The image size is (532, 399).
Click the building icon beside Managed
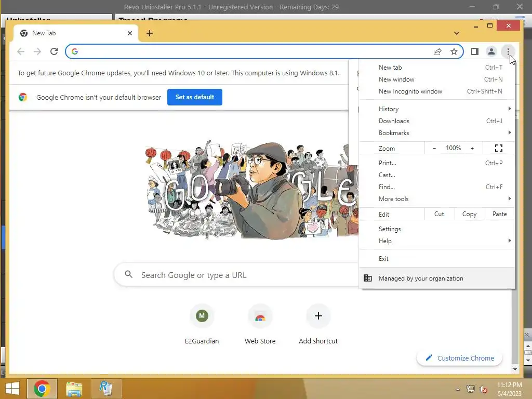(368, 278)
